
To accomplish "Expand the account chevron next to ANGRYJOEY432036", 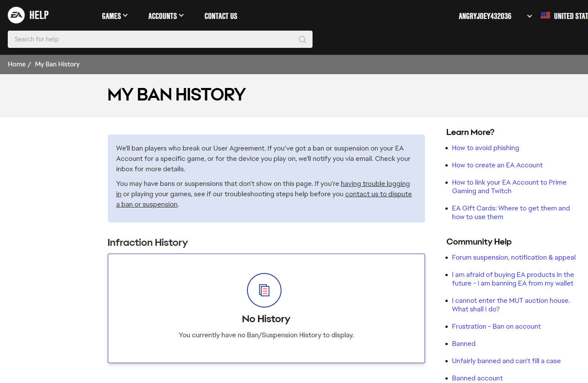I will tap(529, 16).
